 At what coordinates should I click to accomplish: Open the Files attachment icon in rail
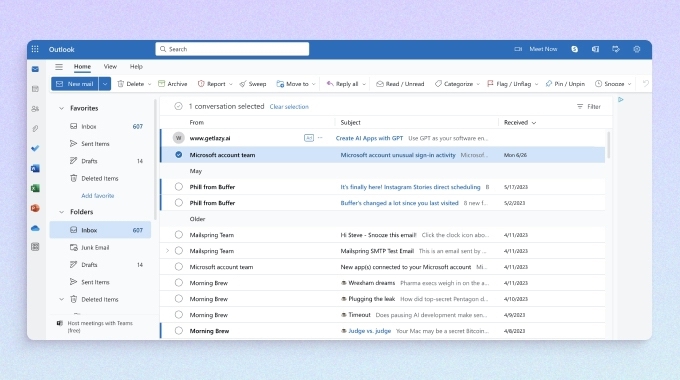[x=35, y=128]
